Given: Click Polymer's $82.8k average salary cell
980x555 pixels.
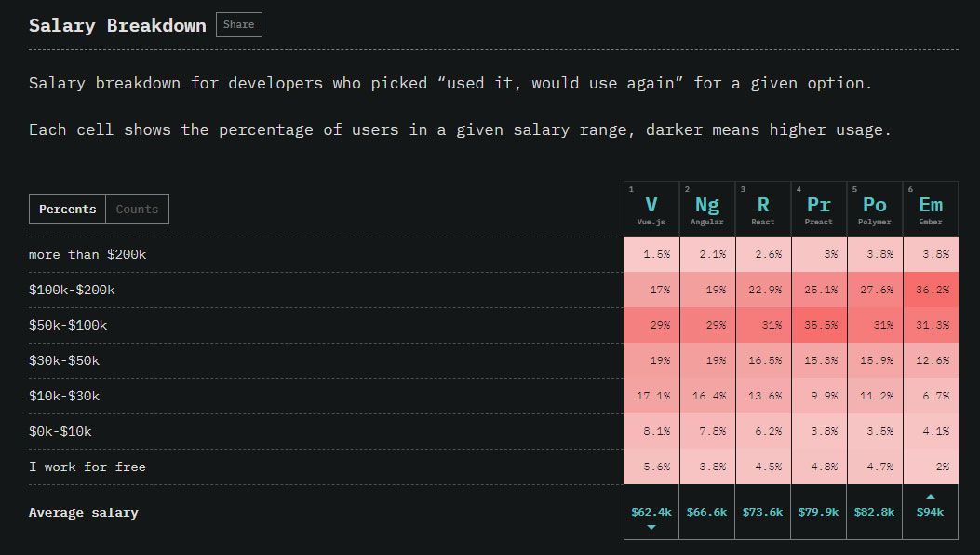Looking at the screenshot, I should 874,511.
